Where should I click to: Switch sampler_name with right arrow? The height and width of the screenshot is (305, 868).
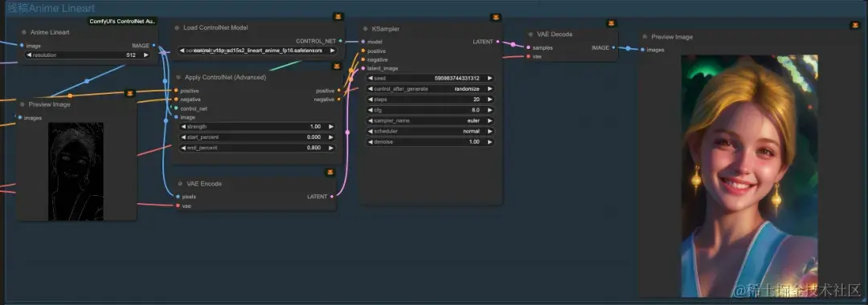tap(490, 120)
